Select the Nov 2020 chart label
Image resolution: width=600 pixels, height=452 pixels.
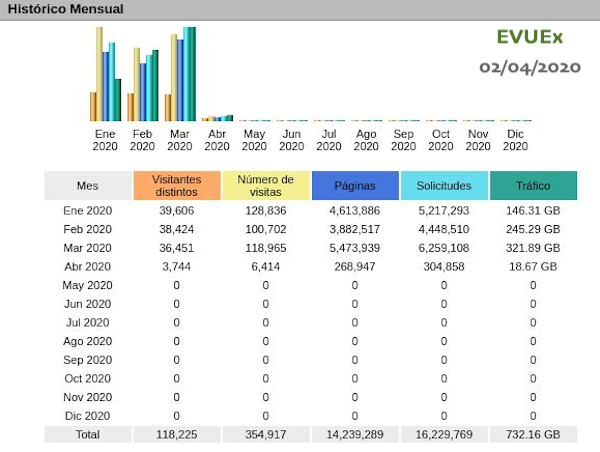coord(478,140)
